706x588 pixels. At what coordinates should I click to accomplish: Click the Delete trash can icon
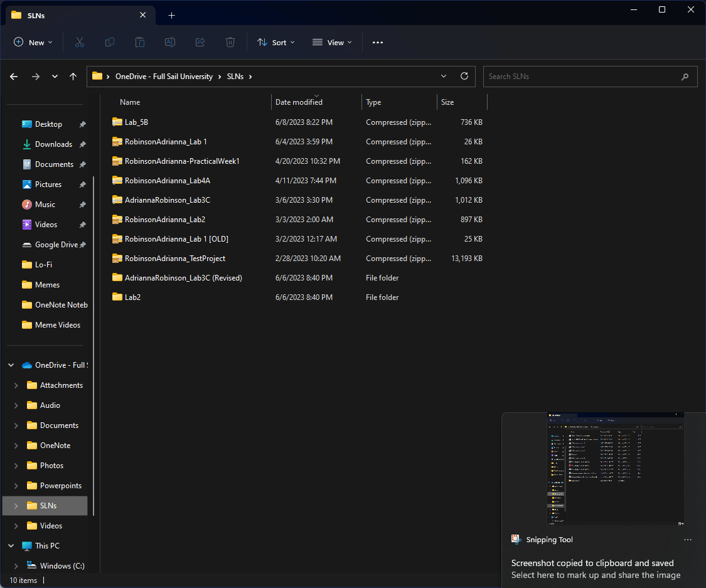[230, 42]
